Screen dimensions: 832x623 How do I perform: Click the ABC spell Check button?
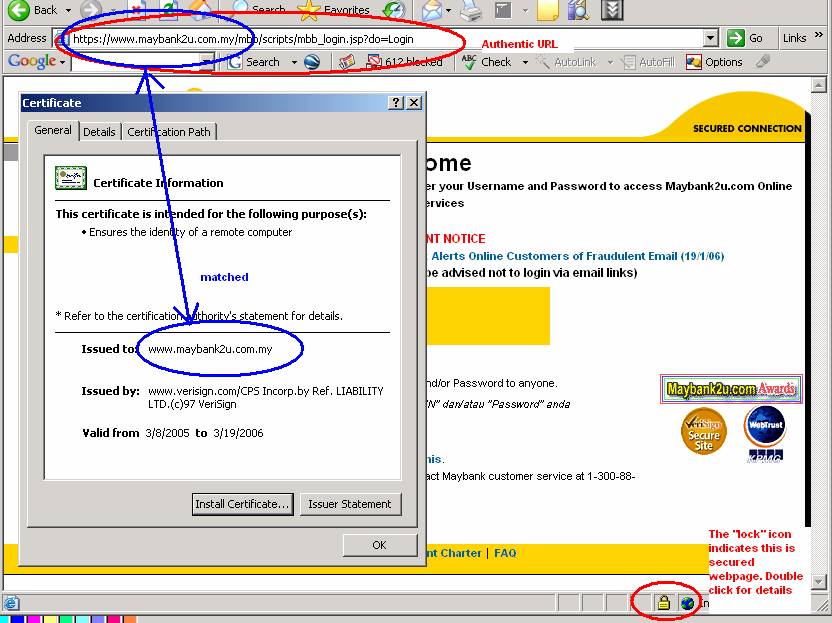pos(487,62)
